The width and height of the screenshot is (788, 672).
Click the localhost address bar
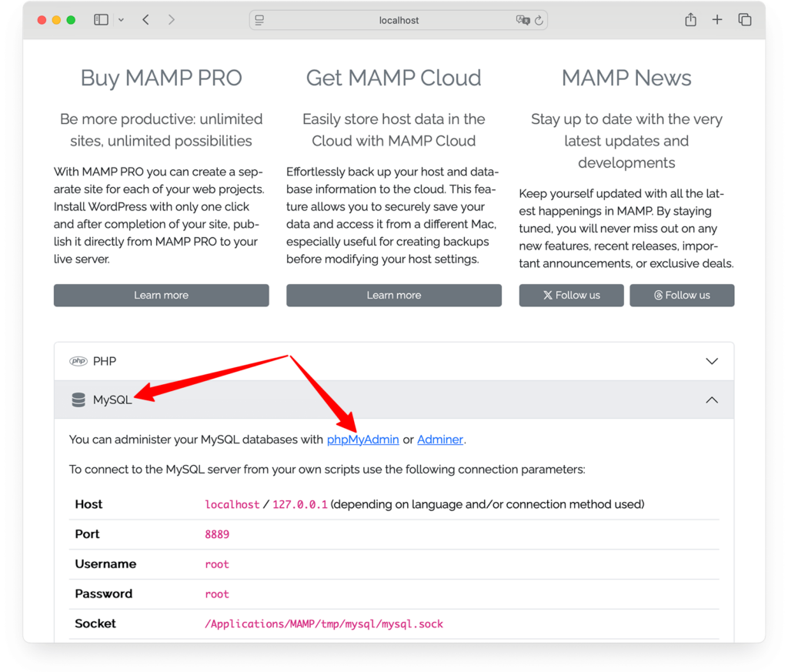399,20
